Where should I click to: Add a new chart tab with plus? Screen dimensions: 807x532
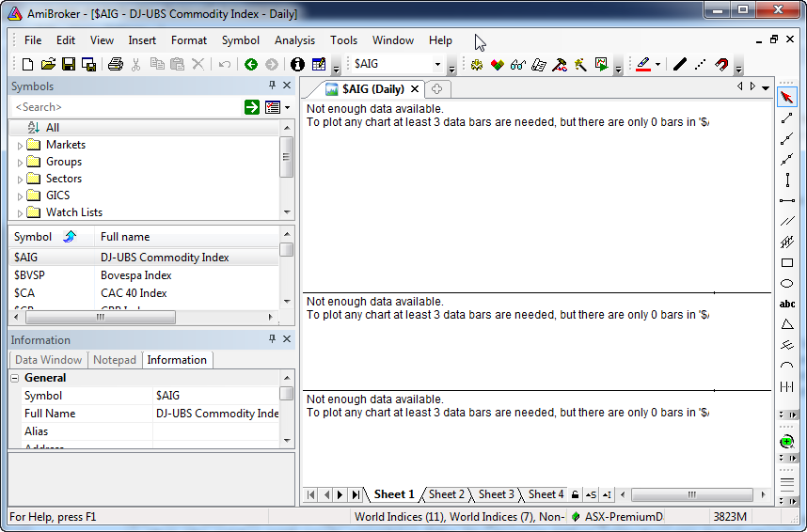coord(437,89)
